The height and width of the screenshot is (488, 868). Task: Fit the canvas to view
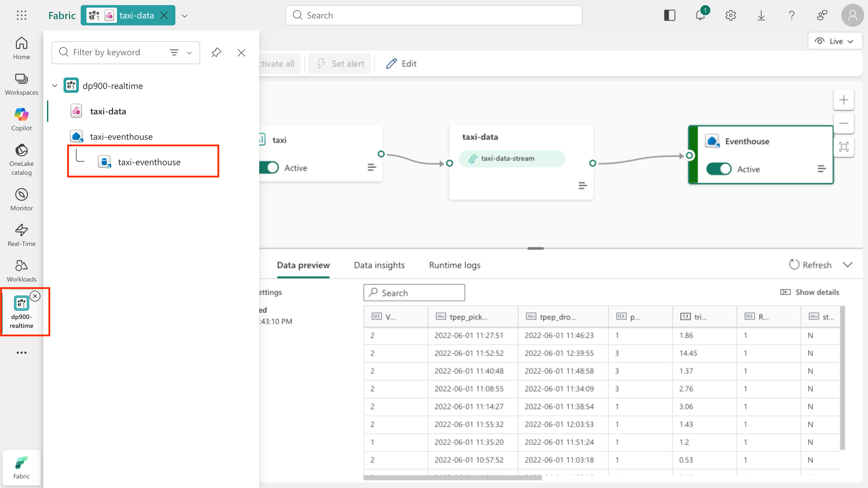pos(844,147)
